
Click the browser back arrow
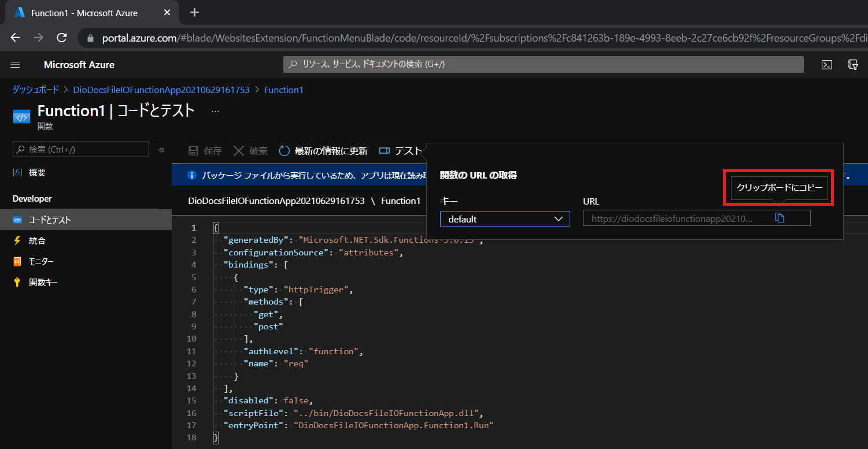(16, 38)
